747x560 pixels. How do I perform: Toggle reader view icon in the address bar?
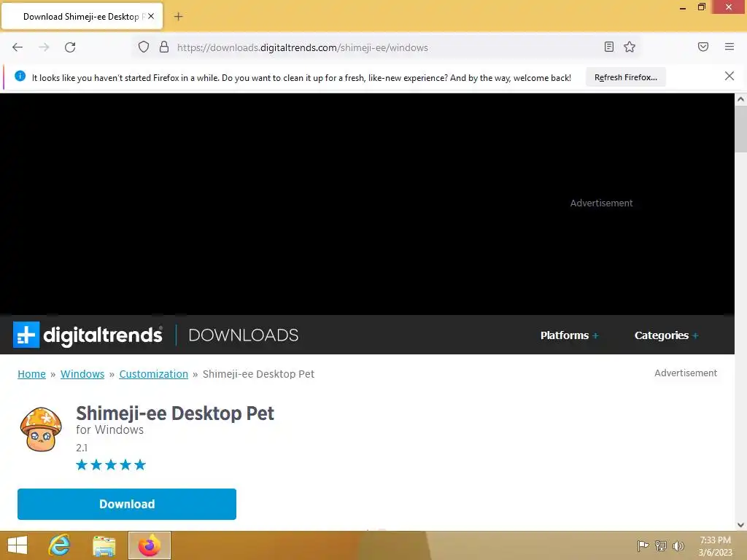[x=609, y=47]
